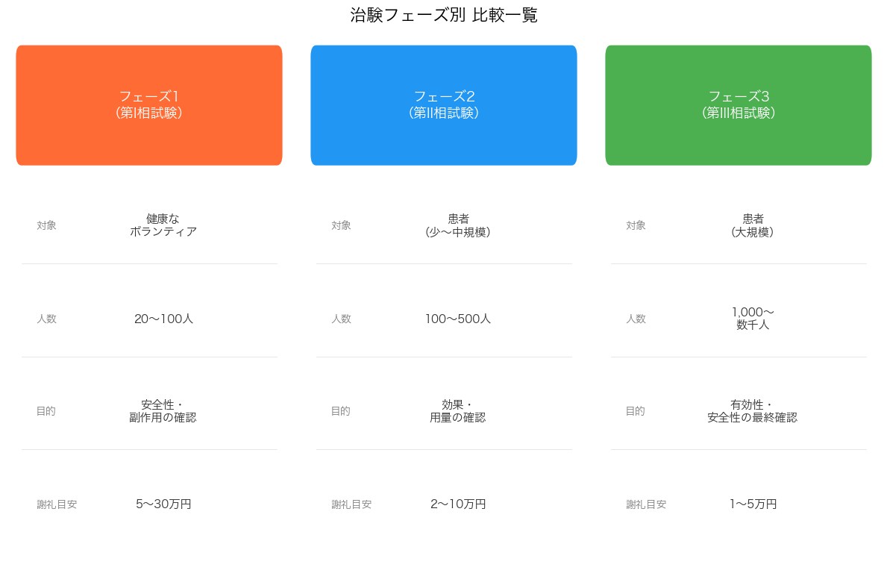The height and width of the screenshot is (588, 887).
Task: Click the 人数 label in Phase 3 column
Action: point(636,319)
